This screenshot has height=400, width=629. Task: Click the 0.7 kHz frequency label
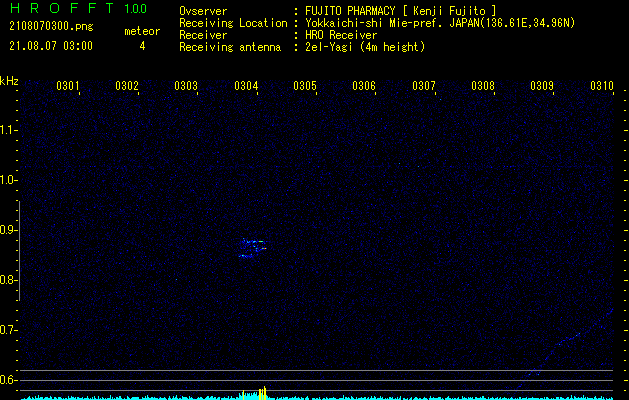click(x=9, y=330)
